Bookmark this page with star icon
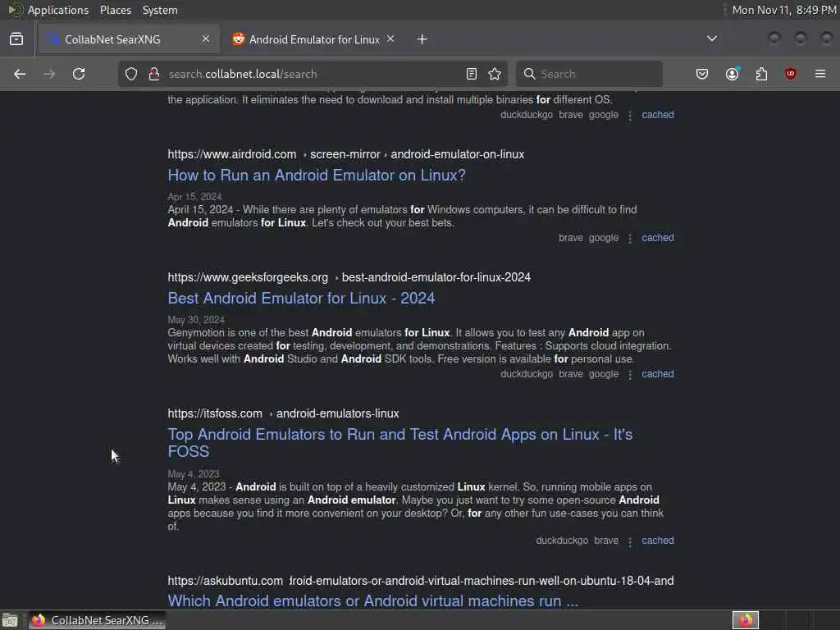 tap(495, 74)
